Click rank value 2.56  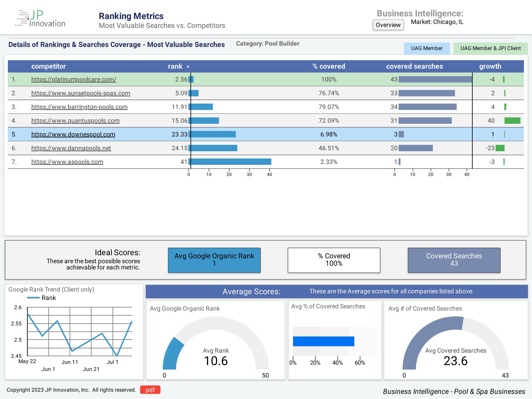click(181, 79)
